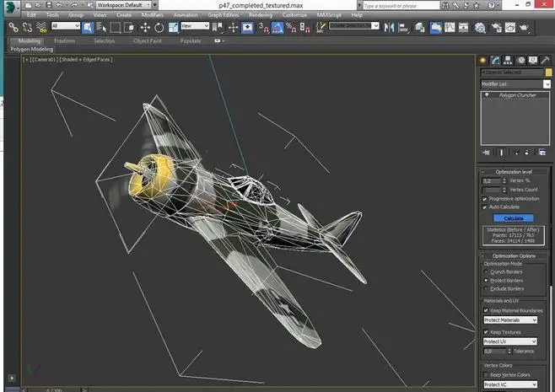Image resolution: width=555 pixels, height=392 pixels.
Task: Open the Render Setup icon
Action: pyautogui.click(x=496, y=27)
